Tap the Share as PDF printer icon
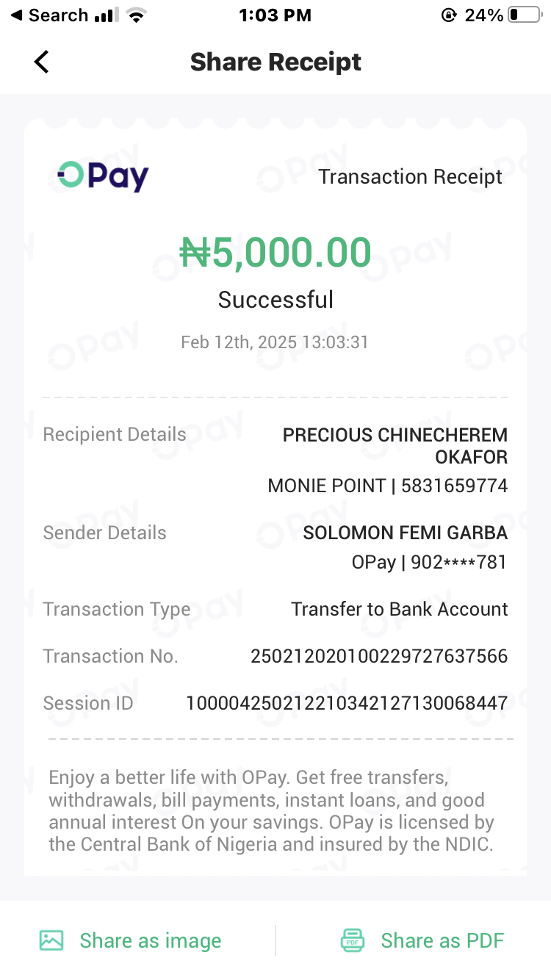551x980 pixels. click(353, 940)
